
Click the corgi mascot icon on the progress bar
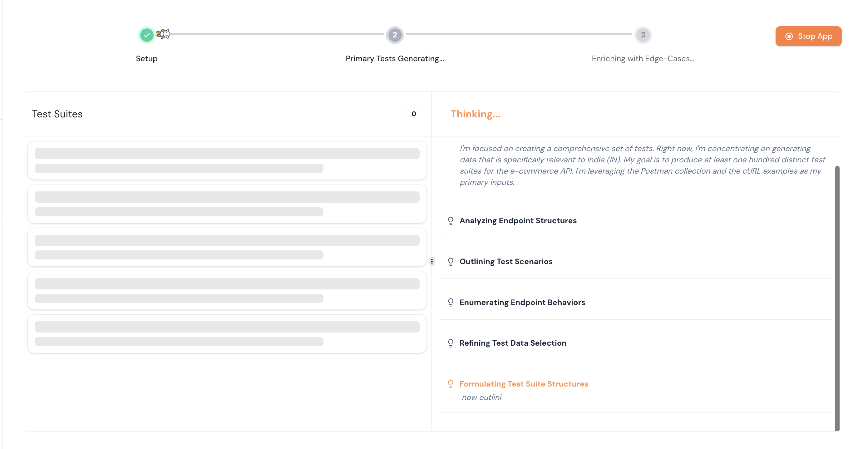coord(163,34)
